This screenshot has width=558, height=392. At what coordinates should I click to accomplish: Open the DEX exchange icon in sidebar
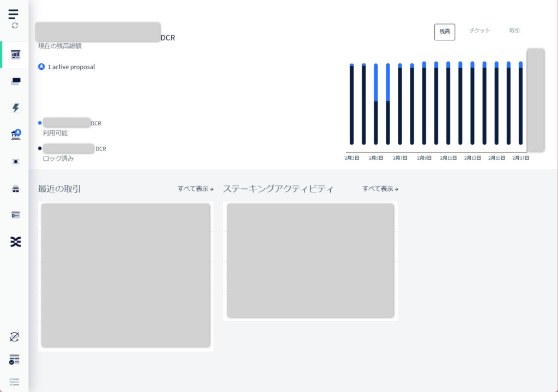pyautogui.click(x=16, y=242)
